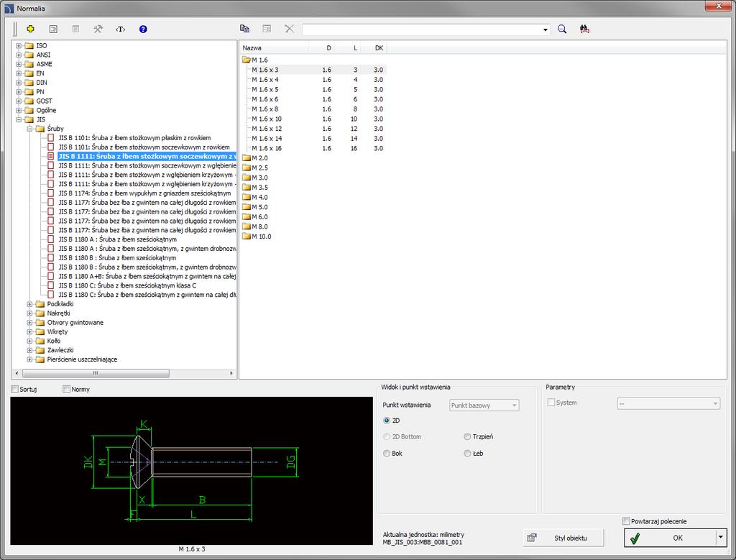Collapse the Śruby tree node
This screenshot has height=560, width=736.
[x=29, y=129]
